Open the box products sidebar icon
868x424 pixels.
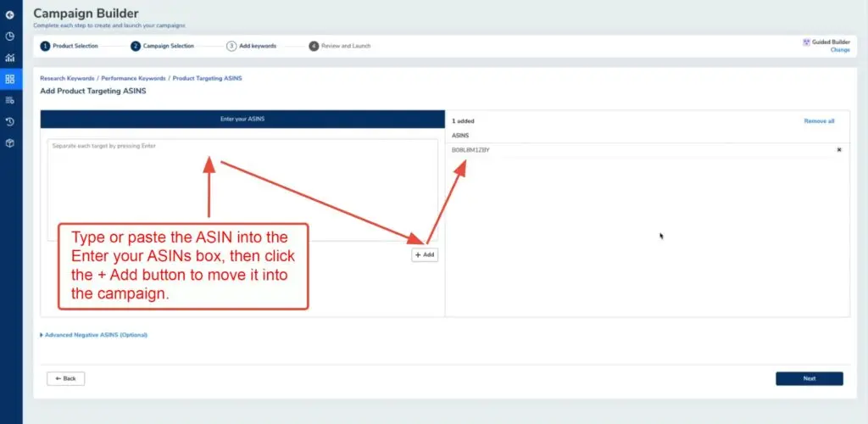tap(9, 142)
